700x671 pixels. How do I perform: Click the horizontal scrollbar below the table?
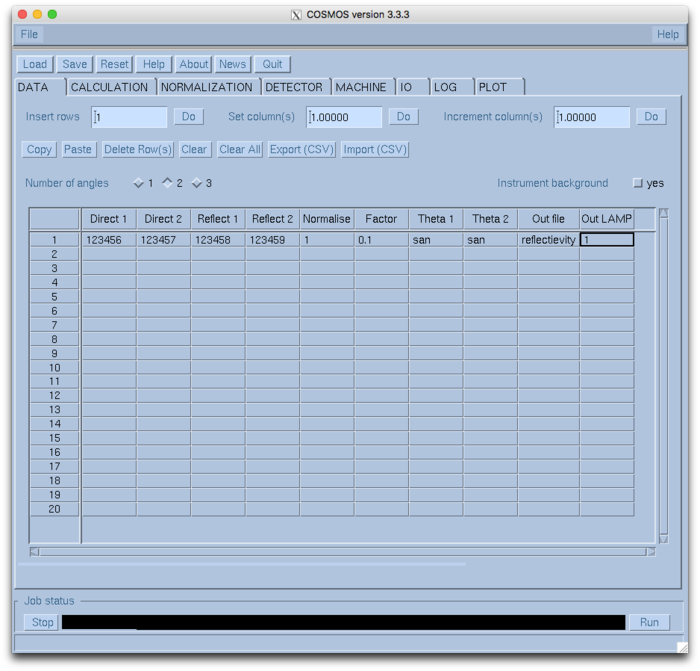tap(342, 551)
